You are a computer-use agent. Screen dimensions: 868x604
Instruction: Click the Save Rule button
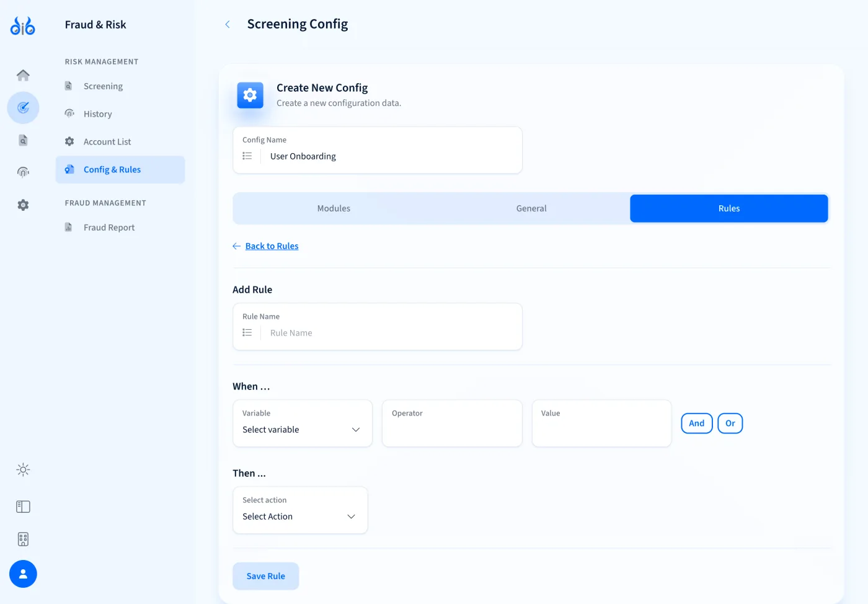(x=266, y=576)
